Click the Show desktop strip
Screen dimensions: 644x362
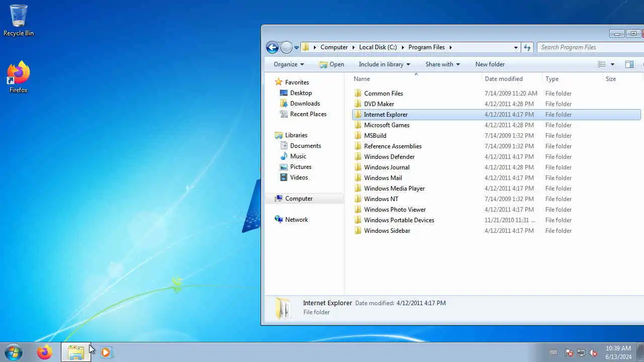(x=640, y=352)
